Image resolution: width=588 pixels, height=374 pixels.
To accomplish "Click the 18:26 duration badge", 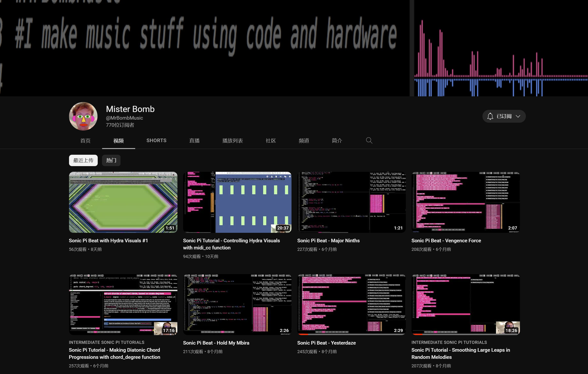I will (x=511, y=331).
